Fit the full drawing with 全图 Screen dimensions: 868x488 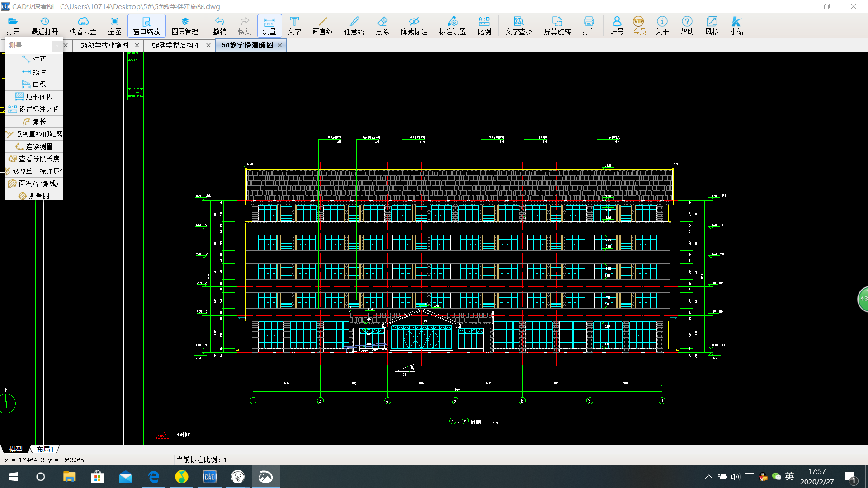coord(115,26)
